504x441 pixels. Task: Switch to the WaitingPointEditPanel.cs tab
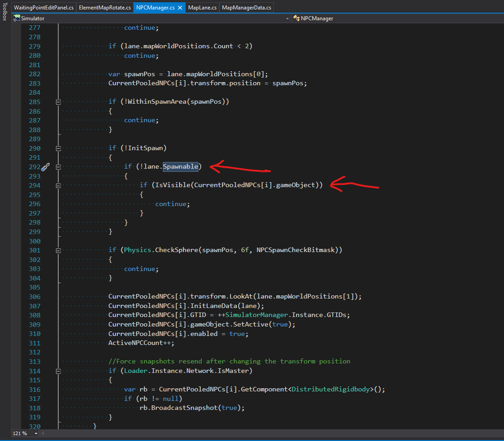[x=44, y=7]
